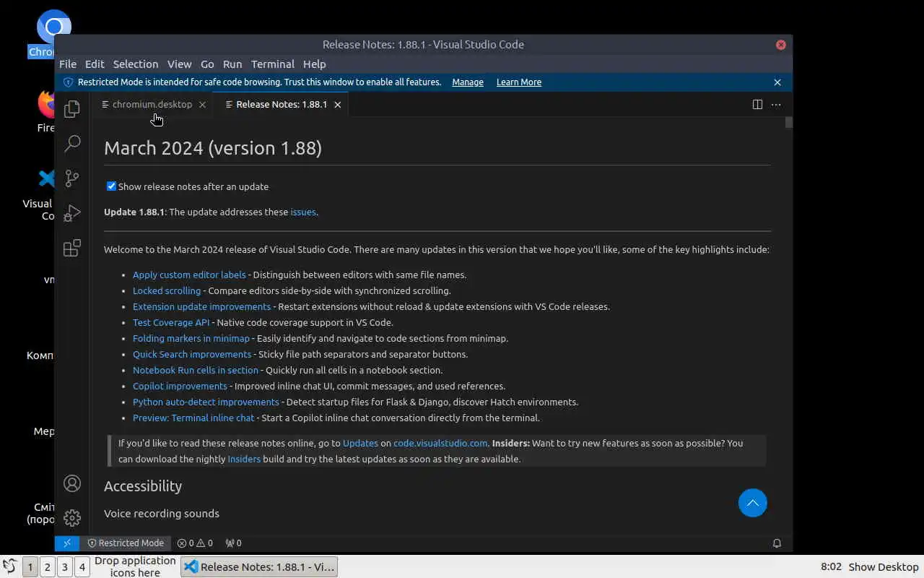924x578 pixels.
Task: Click the VS Code icon in taskbar entry
Action: (x=191, y=566)
